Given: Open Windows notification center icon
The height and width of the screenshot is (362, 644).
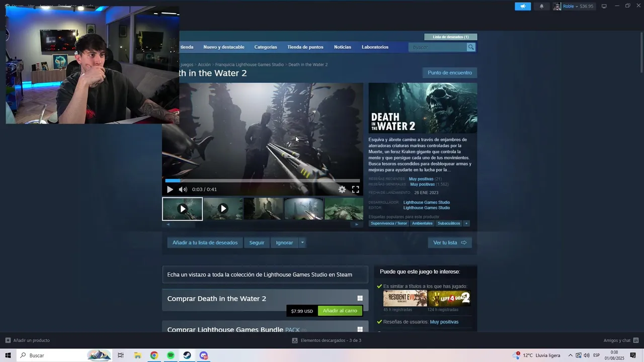Looking at the screenshot, I should click(x=633, y=355).
